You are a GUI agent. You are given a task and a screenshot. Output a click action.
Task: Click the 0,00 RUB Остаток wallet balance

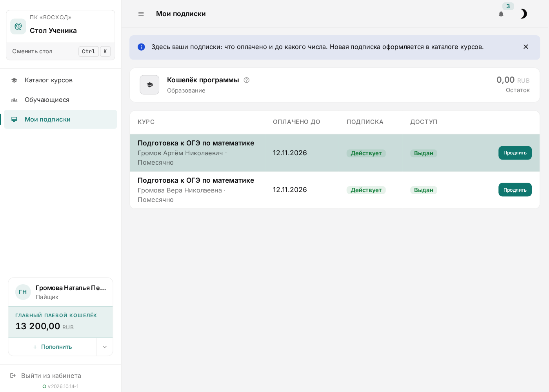pyautogui.click(x=513, y=84)
